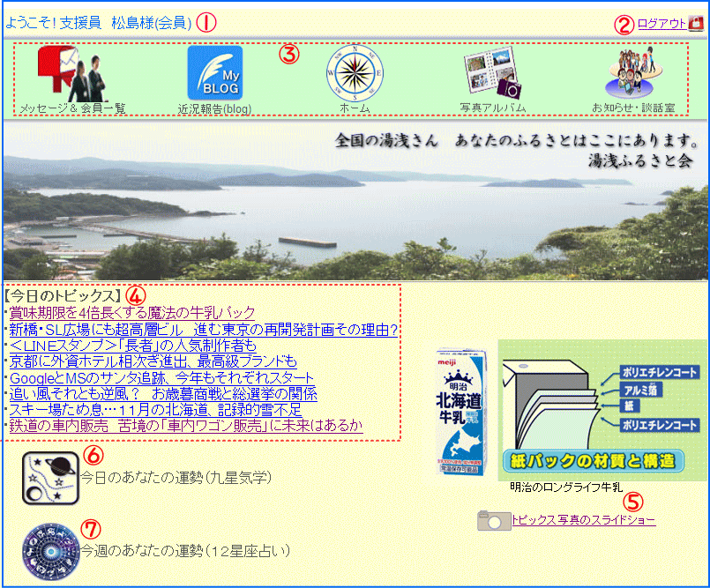
Task: Click the 12 zodiac horoscope icon
Action: (x=50, y=550)
